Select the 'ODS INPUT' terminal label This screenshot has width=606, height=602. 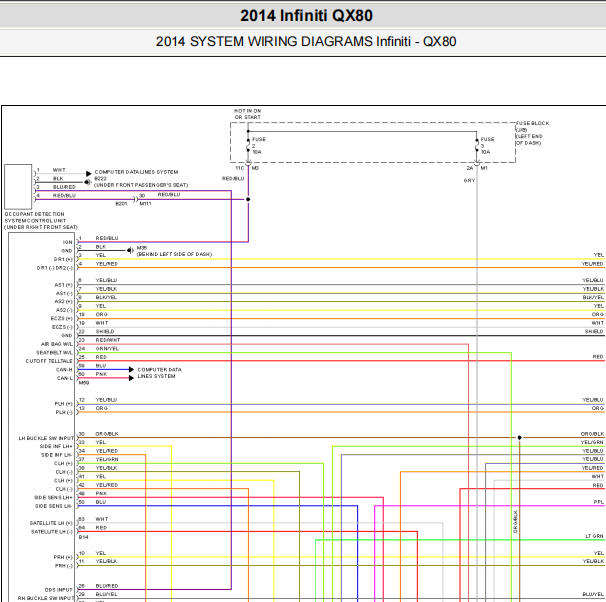[x=58, y=590]
